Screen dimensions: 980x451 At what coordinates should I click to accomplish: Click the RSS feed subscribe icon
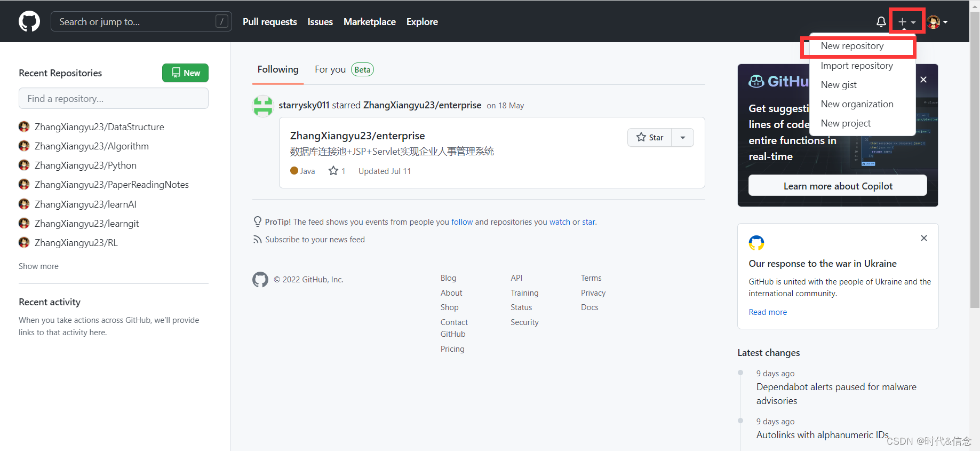pos(258,240)
